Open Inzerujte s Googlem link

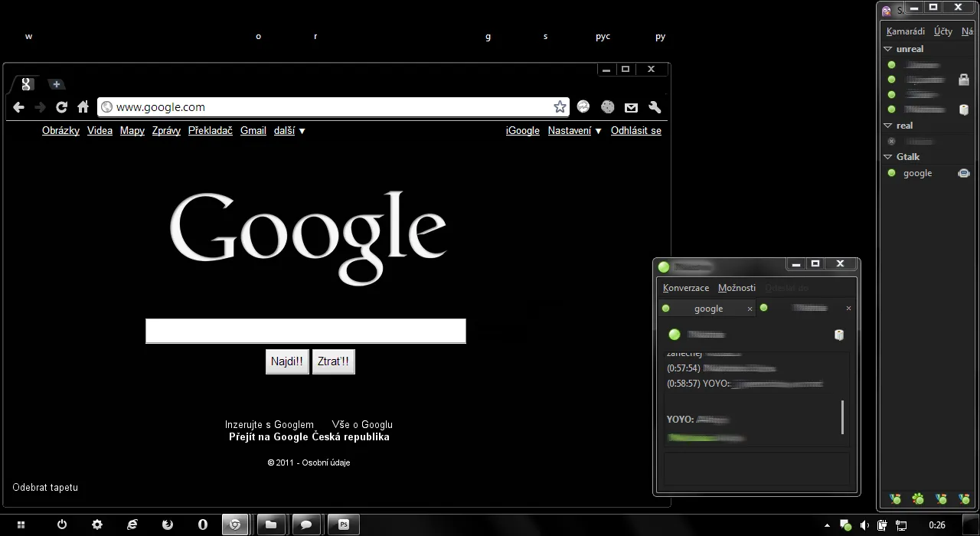[x=269, y=424]
